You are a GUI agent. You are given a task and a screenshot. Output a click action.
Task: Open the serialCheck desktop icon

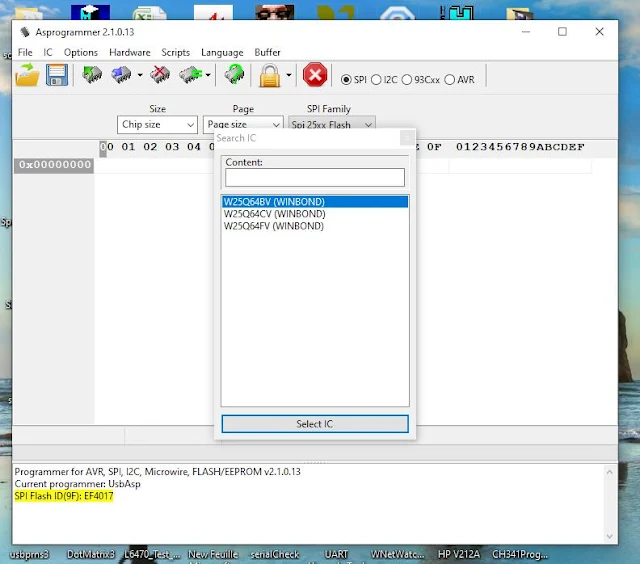[275, 554]
